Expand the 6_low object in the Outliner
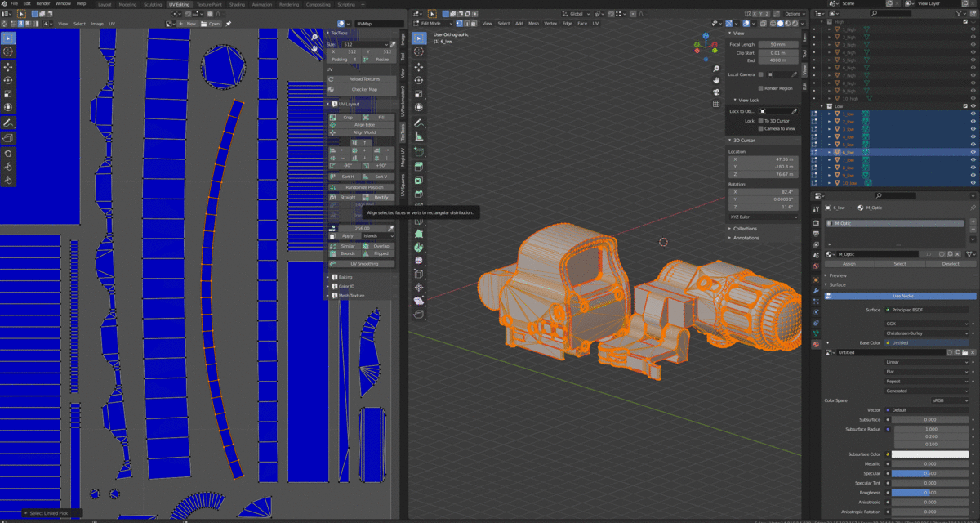This screenshot has width=980, height=523. point(830,151)
